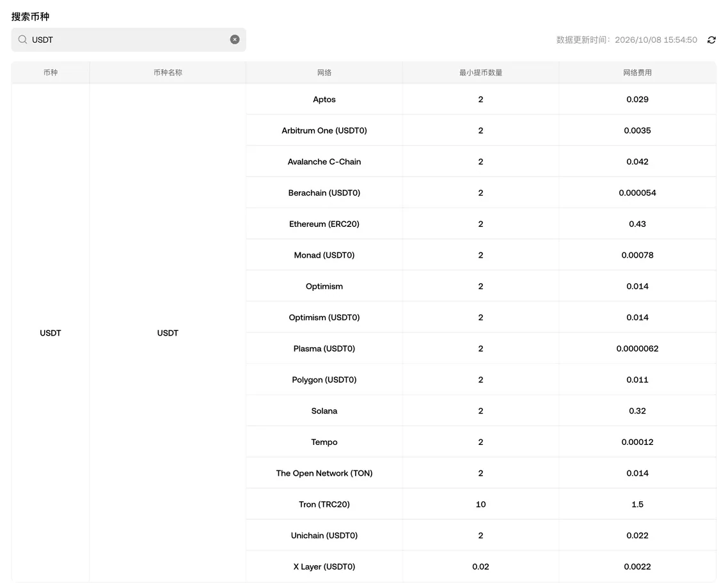This screenshot has height=583, width=728.
Task: Click the 网络费用 column header
Action: click(x=637, y=72)
